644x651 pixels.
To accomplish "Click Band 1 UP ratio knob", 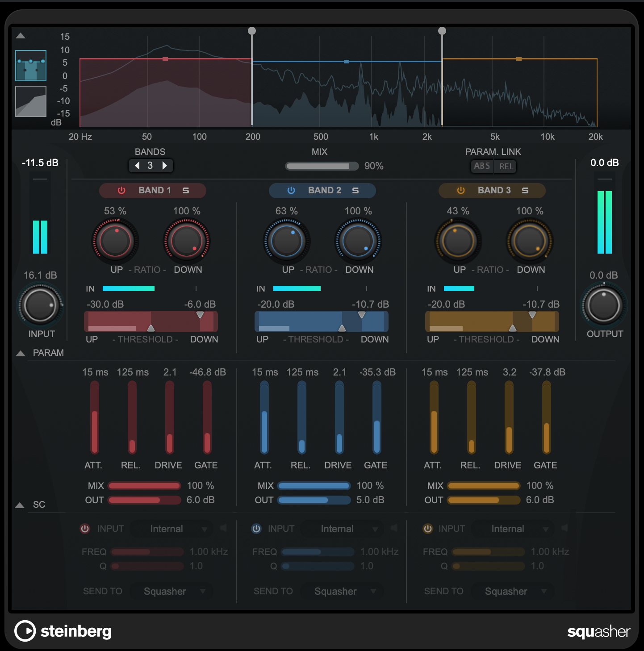I will pyautogui.click(x=115, y=241).
